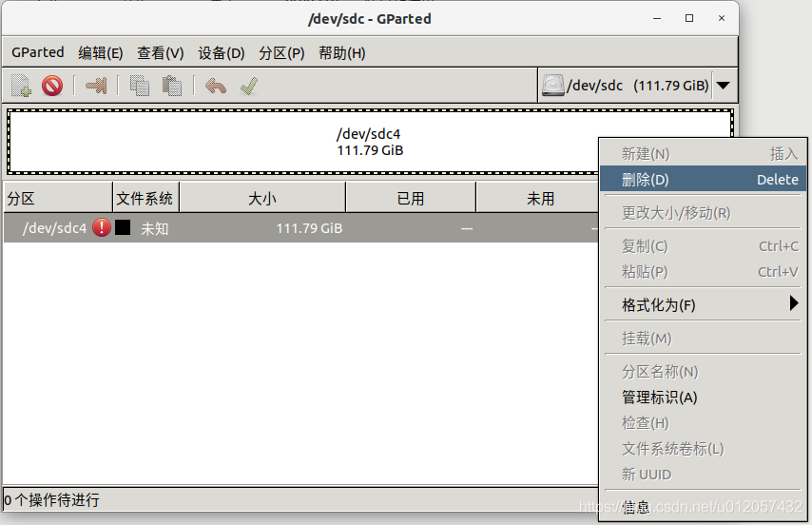Screen dimensions: 812x525
Task: Click the Copy partition toolbar icon
Action: coord(140,86)
